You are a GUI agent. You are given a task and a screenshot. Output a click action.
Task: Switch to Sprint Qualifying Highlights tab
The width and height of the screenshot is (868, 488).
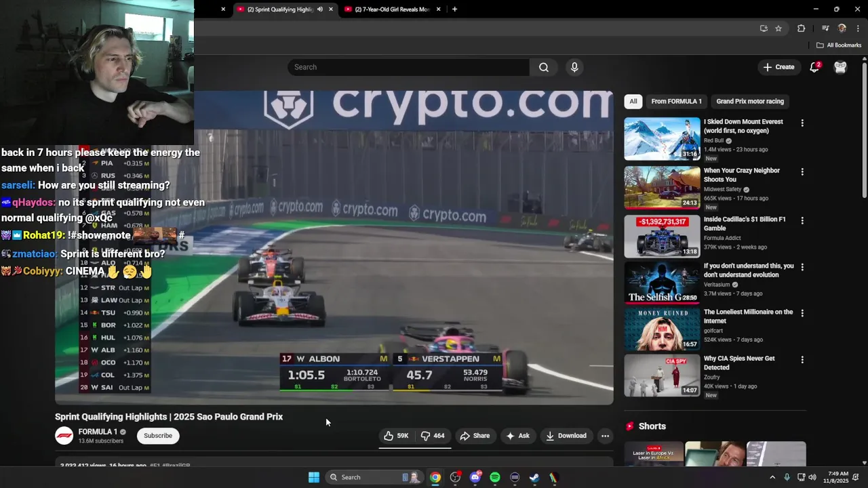[279, 9]
